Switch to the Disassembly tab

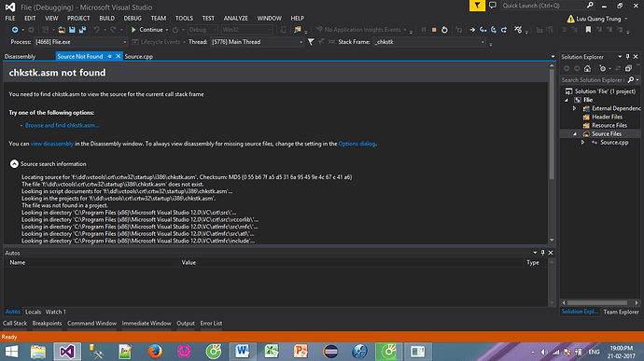click(x=21, y=57)
